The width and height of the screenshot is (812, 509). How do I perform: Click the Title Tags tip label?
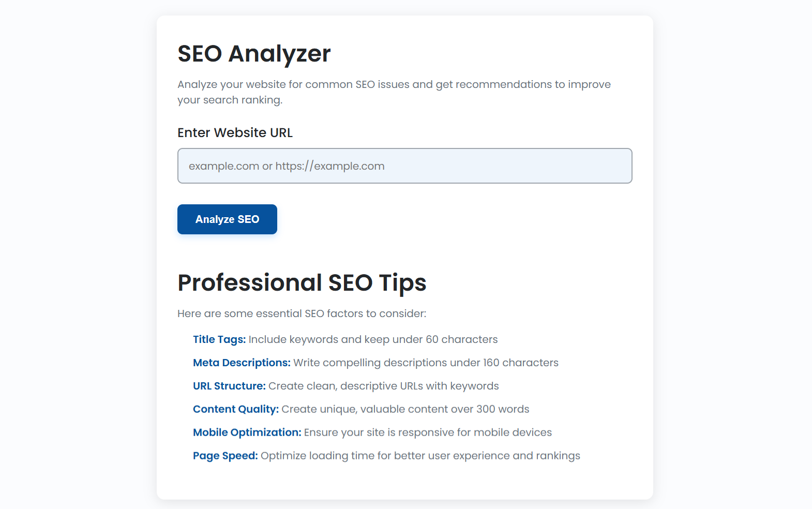(219, 339)
